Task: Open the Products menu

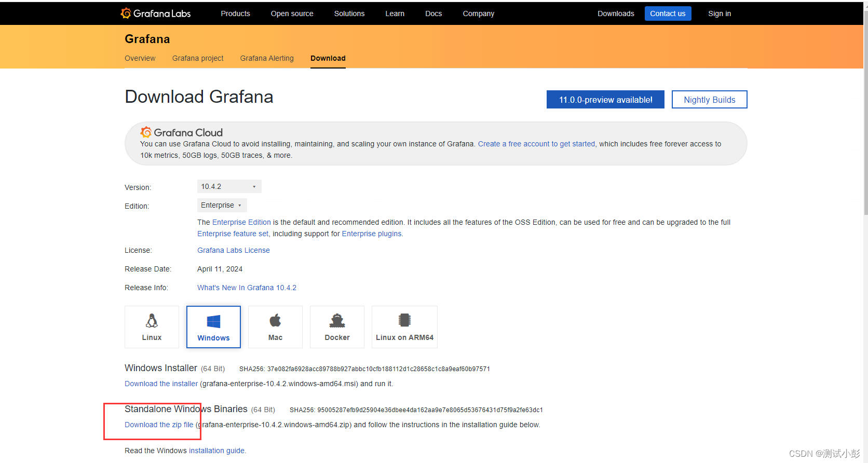Action: pyautogui.click(x=235, y=13)
